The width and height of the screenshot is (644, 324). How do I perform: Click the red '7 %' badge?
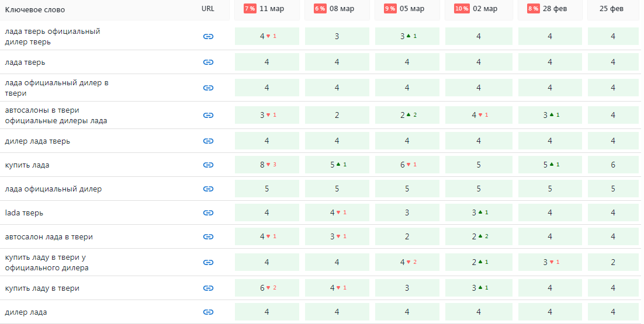click(x=250, y=9)
